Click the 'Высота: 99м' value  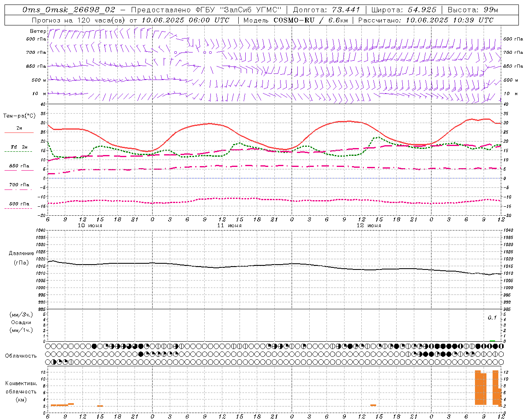click(x=472, y=10)
